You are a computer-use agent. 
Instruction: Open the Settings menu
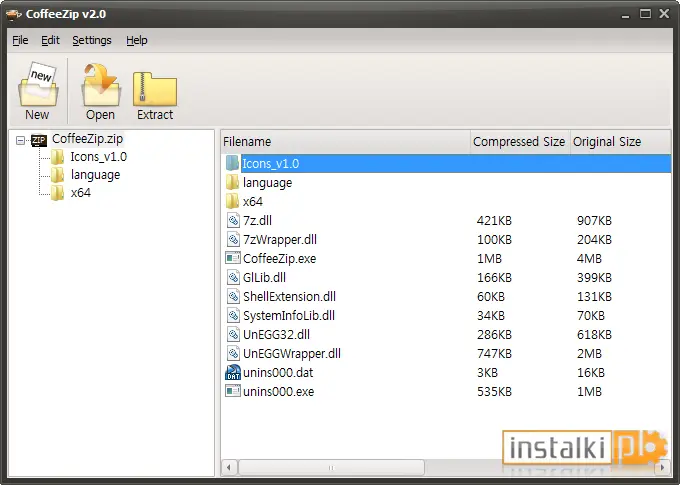coord(92,40)
